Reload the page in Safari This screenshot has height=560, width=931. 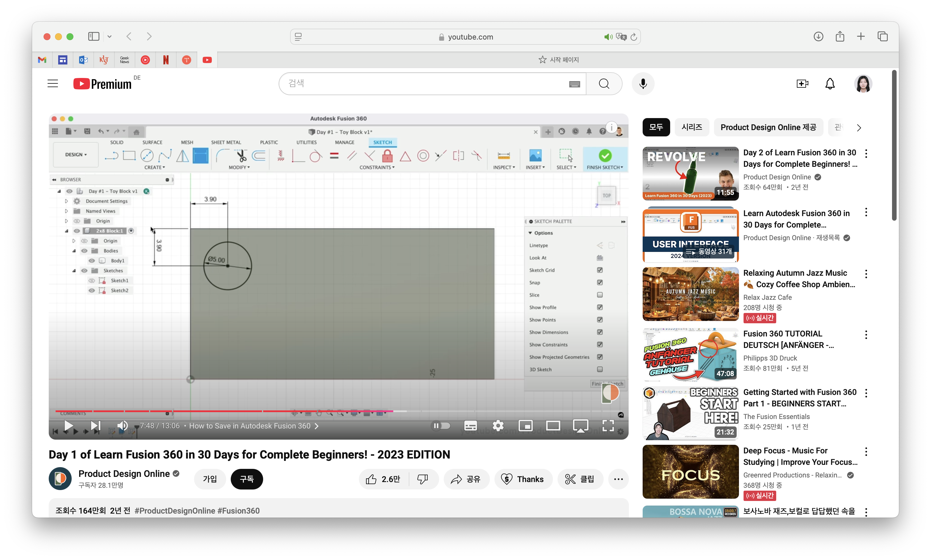[x=634, y=37]
